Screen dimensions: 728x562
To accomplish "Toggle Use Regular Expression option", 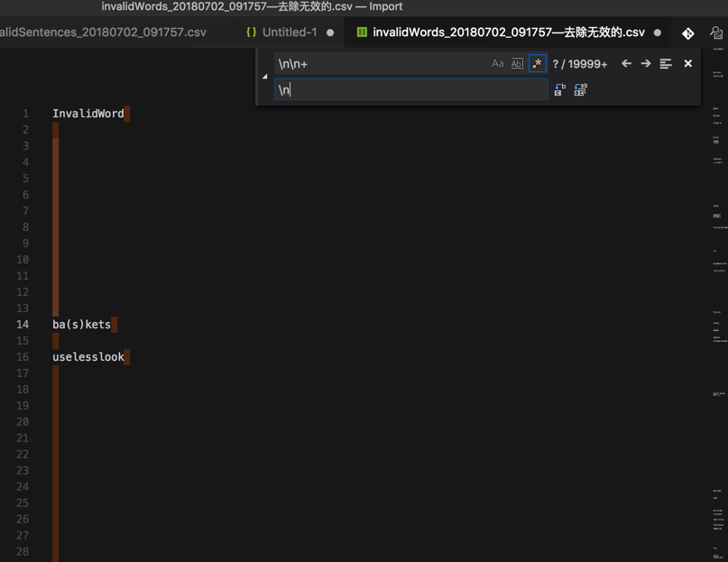I will click(x=537, y=64).
